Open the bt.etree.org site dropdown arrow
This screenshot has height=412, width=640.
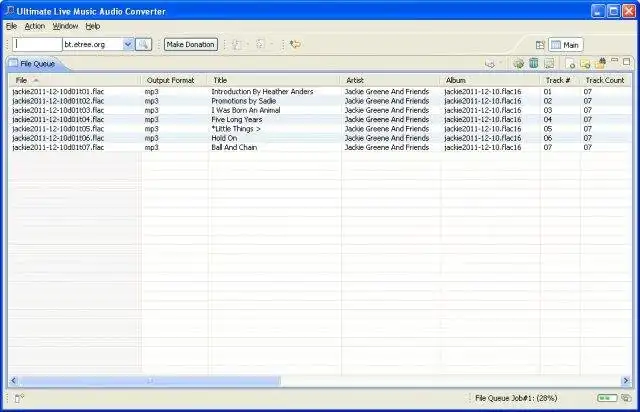tap(128, 45)
